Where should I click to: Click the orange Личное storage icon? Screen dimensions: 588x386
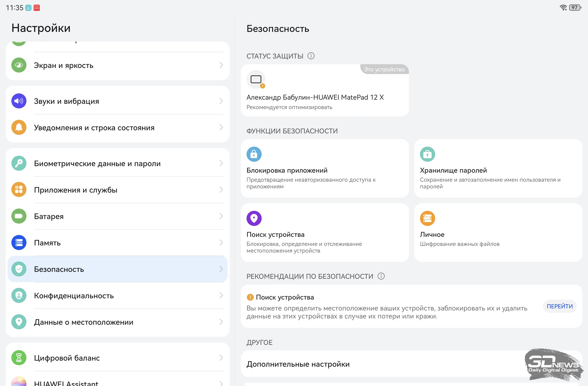[x=427, y=218]
